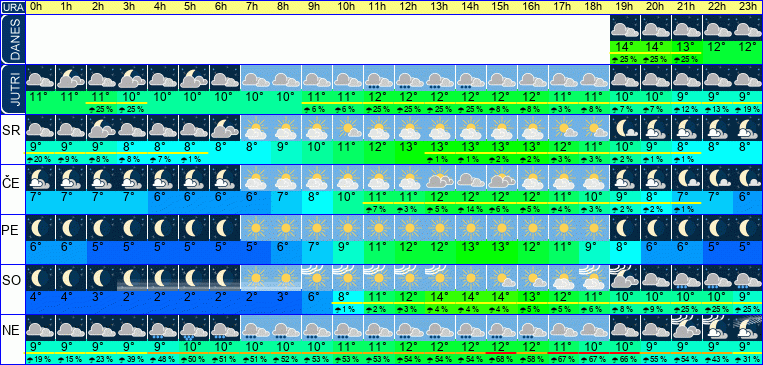This screenshot has width=763, height=365.
Task: Click the PE 6h 5° dark blue cell
Action: click(224, 247)
